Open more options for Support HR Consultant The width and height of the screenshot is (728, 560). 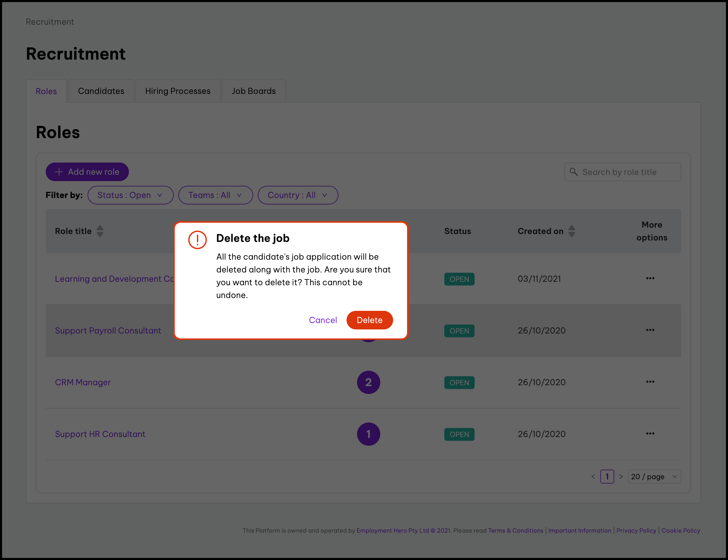coord(650,433)
